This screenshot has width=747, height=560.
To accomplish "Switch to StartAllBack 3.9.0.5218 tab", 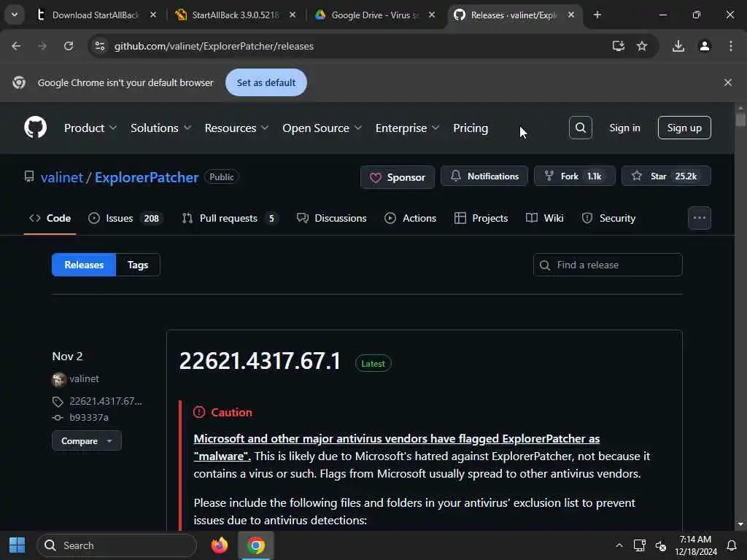I will click(235, 15).
